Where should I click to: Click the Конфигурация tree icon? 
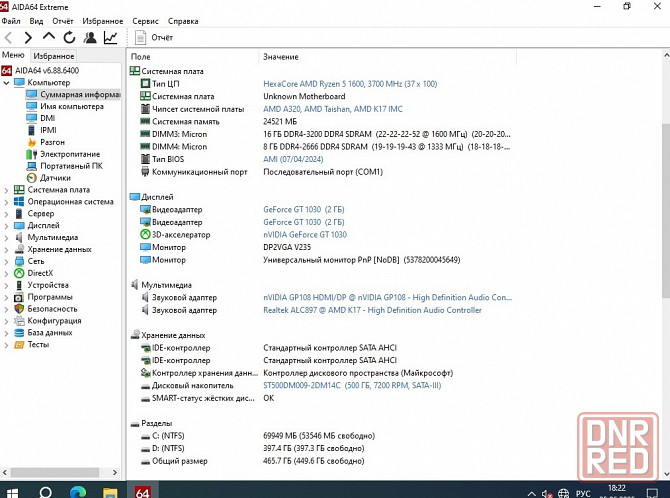(19, 321)
